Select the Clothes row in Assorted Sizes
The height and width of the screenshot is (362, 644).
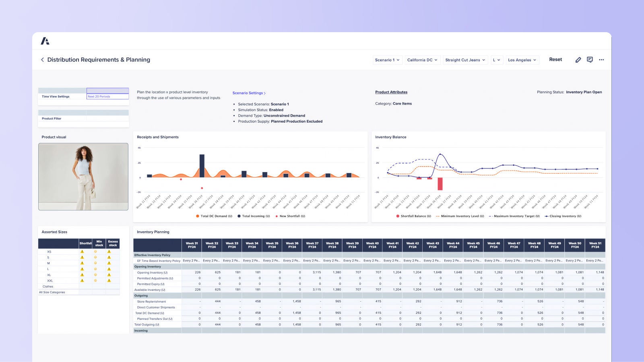[x=47, y=286]
